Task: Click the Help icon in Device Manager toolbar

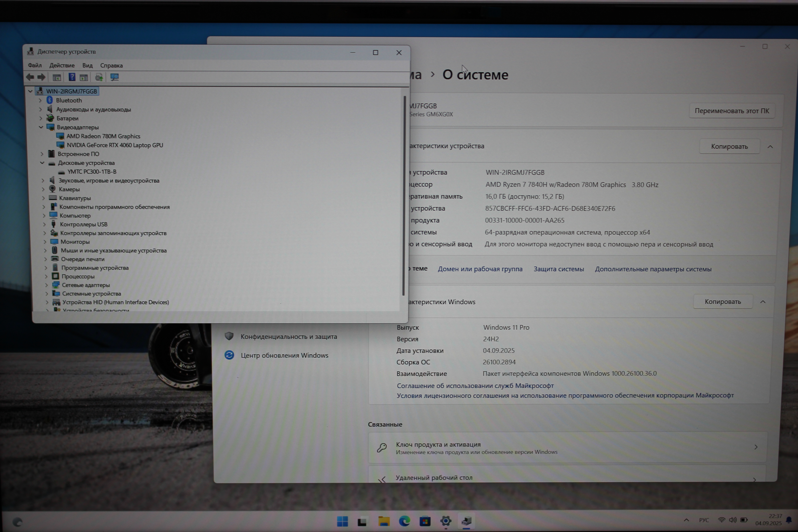Action: [72, 77]
